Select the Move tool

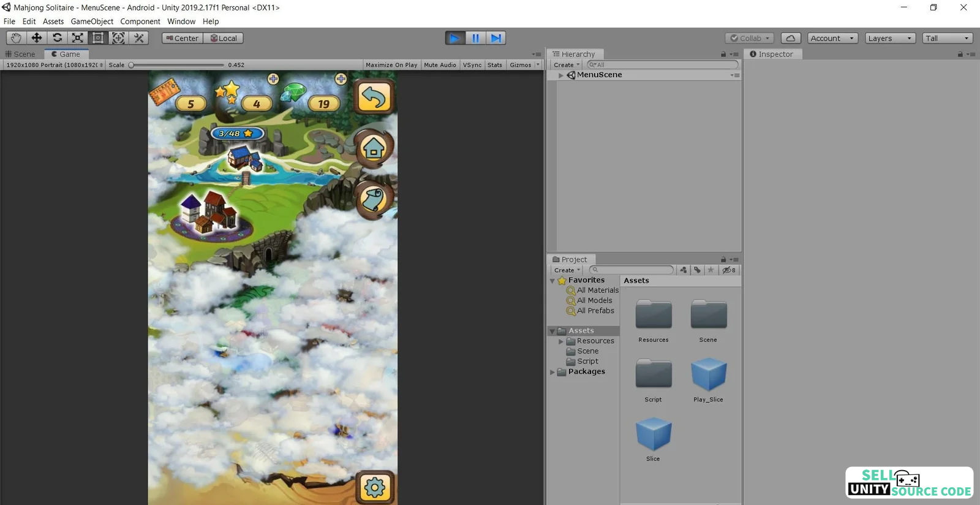tap(37, 38)
